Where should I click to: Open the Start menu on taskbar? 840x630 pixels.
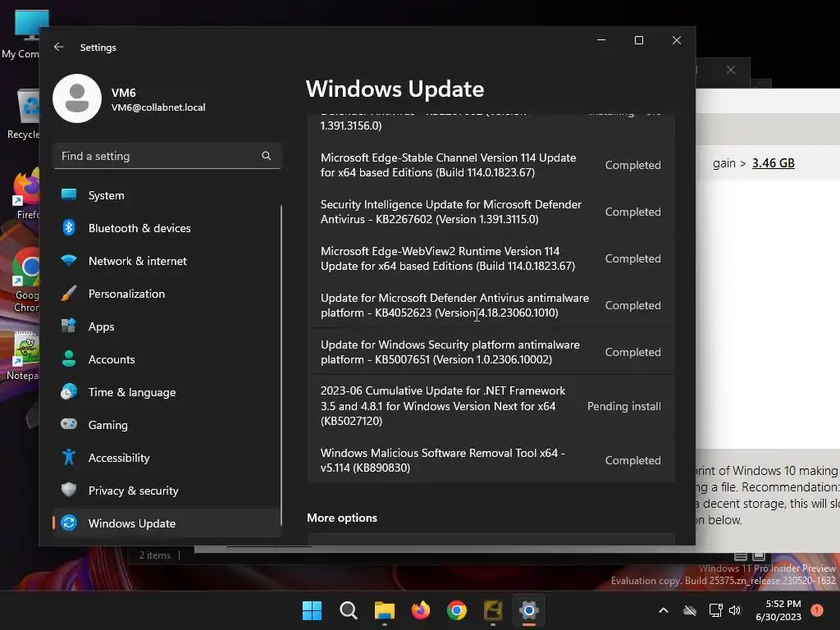312,610
